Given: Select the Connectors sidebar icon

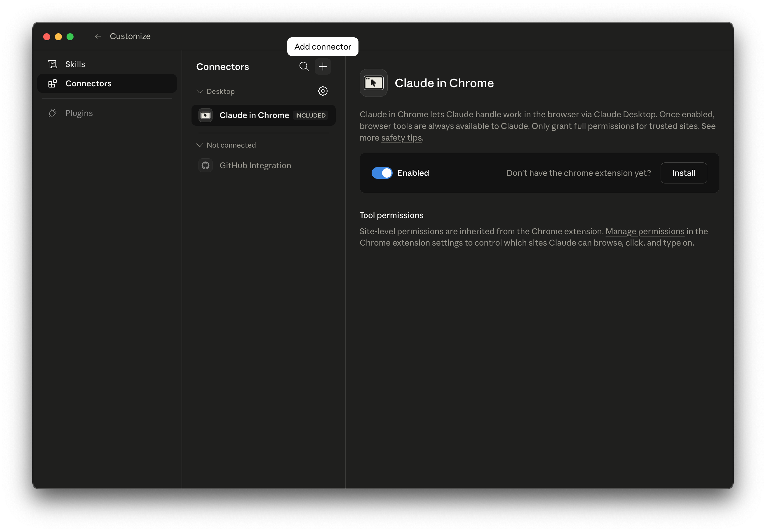Looking at the screenshot, I should pos(52,83).
